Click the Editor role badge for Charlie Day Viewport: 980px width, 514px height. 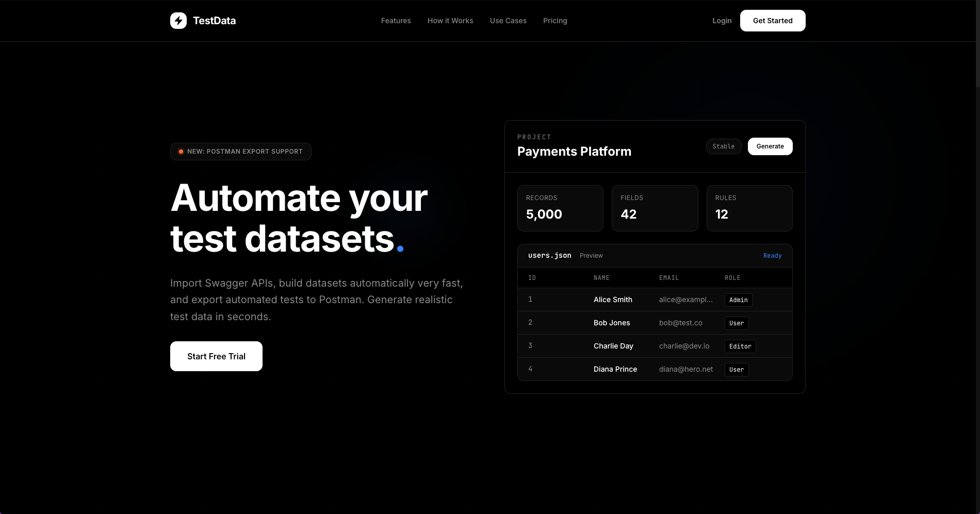[x=740, y=346]
